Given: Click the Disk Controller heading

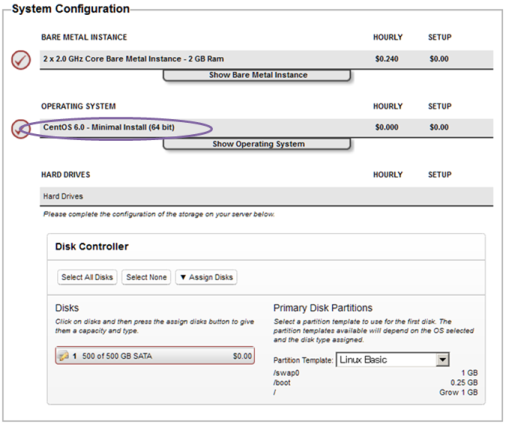Looking at the screenshot, I should click(92, 246).
